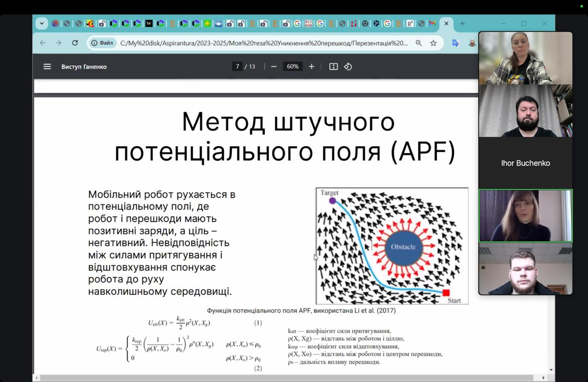The height and width of the screenshot is (382, 588).
Task: Zoom out the PDF with minus
Action: click(274, 67)
